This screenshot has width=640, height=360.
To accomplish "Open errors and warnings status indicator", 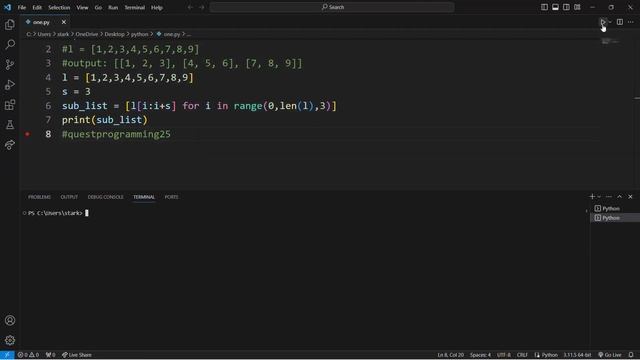I will (28, 355).
